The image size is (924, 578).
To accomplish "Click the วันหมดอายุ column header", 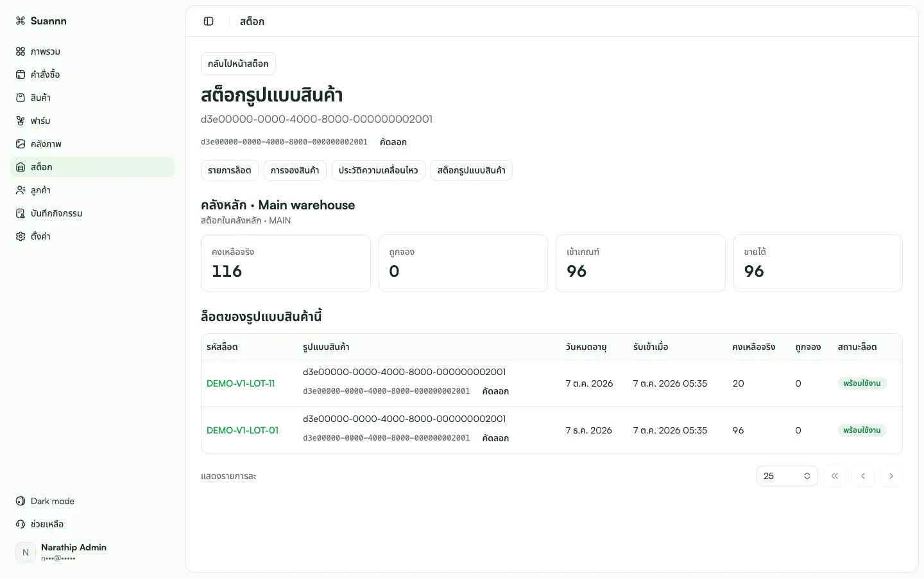I will click(x=586, y=347).
